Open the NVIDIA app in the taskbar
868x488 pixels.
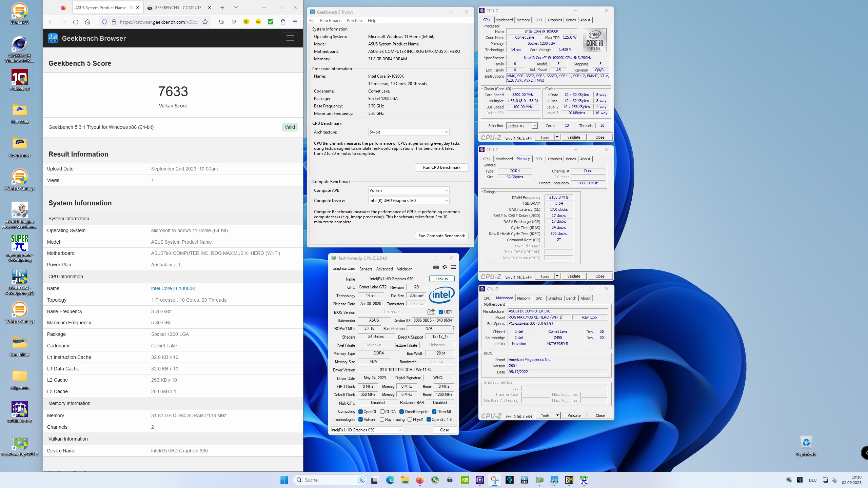(465, 480)
